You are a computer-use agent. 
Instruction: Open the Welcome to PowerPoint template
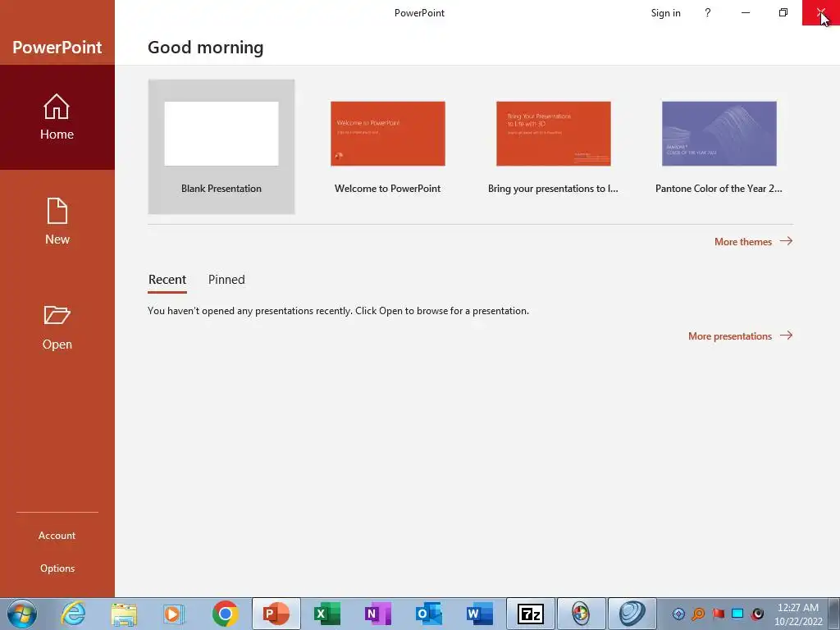click(387, 147)
